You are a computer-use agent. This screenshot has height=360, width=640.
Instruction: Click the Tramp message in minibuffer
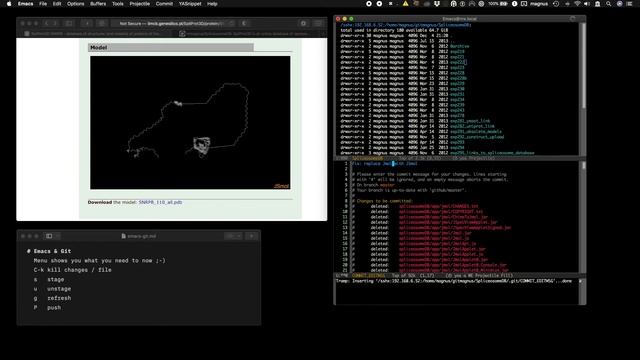click(x=454, y=281)
